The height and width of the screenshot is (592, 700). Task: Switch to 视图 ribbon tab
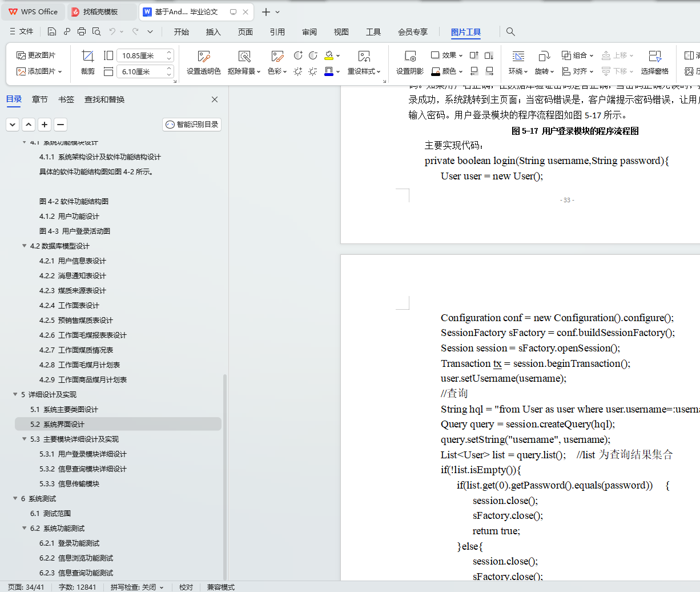341,32
